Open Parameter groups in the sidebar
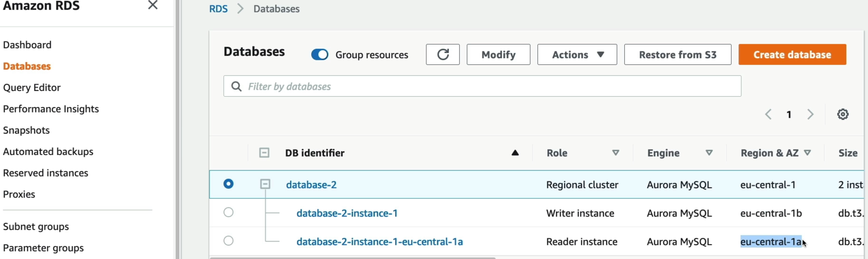Screen dimensions: 868x259 pyautogui.click(x=43, y=248)
